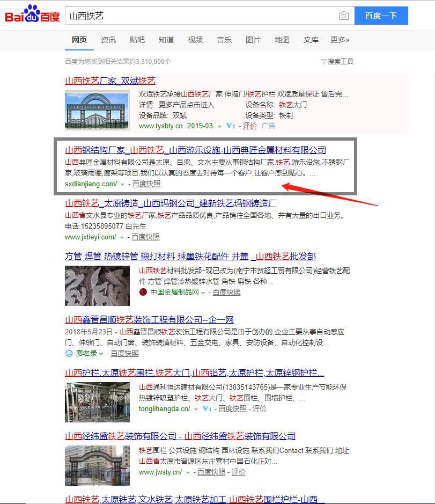Expand dropdown arrow after www.jwsty.cn/

[188, 472]
